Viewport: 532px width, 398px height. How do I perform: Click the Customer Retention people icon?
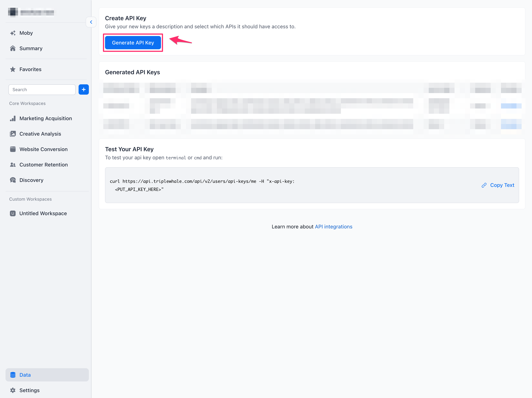[13, 165]
